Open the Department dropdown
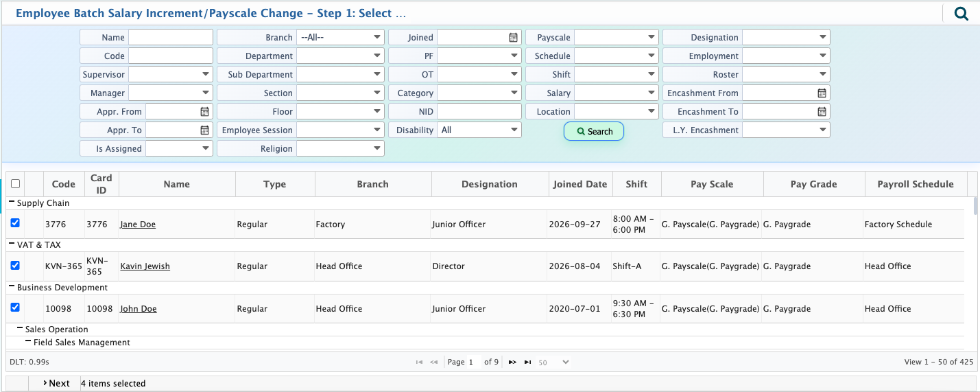 tap(340, 56)
